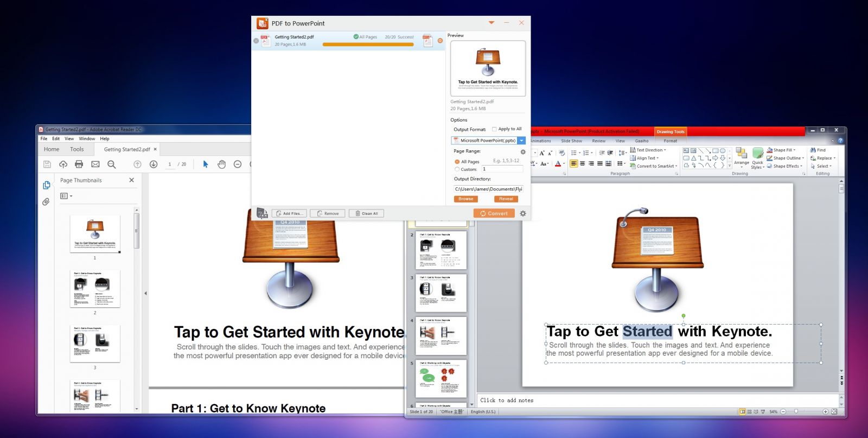Click the Reveal button
This screenshot has width=868, height=438.
506,199
